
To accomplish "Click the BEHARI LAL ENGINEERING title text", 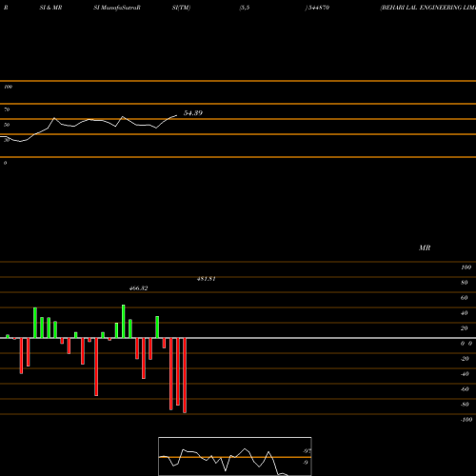I will click(x=428, y=8).
